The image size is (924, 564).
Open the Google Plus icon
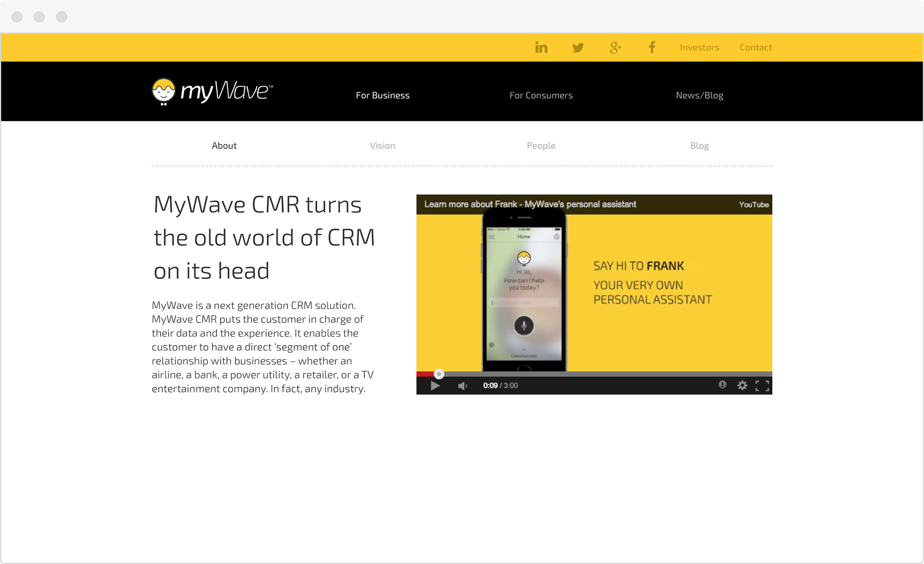click(x=616, y=47)
